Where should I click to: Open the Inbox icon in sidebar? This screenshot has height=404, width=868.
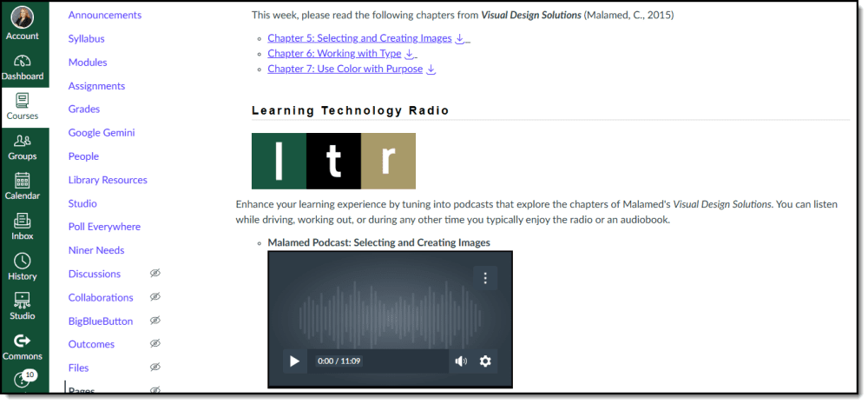23,226
